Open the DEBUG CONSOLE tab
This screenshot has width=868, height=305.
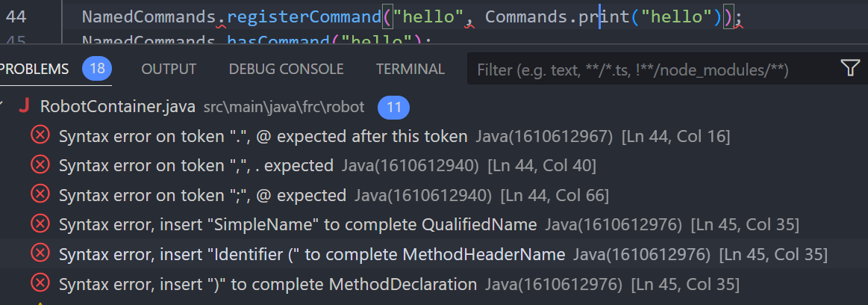pos(286,69)
